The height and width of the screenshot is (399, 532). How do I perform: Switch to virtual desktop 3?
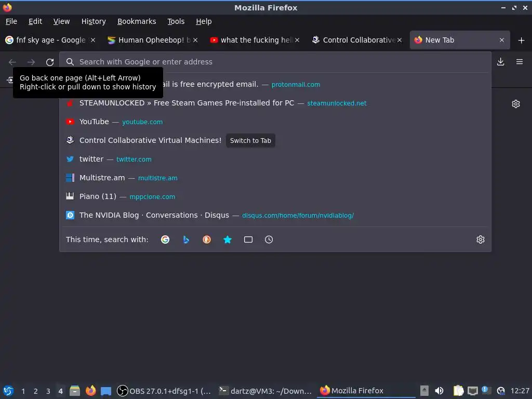click(48, 391)
